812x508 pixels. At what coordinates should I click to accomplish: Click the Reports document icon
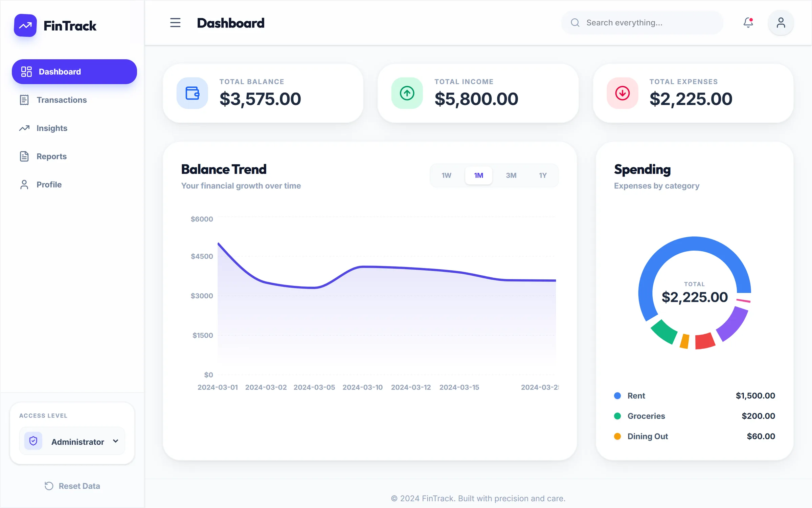pos(24,156)
